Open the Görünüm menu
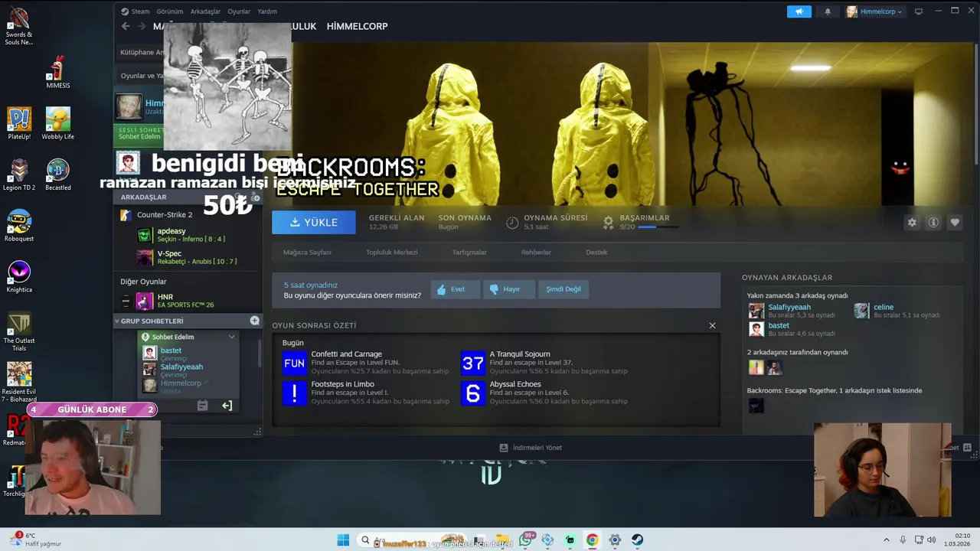The width and height of the screenshot is (980, 551). pos(169,11)
